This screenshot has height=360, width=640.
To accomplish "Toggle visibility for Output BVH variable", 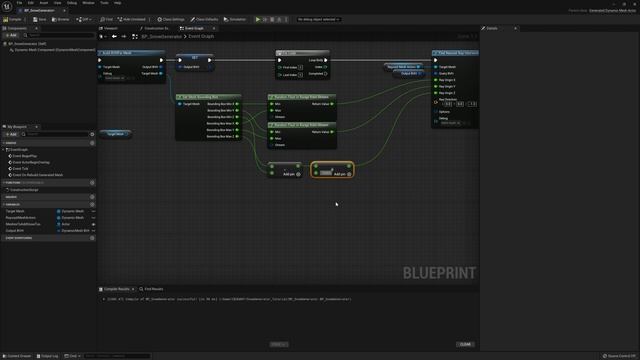I will 93,231.
